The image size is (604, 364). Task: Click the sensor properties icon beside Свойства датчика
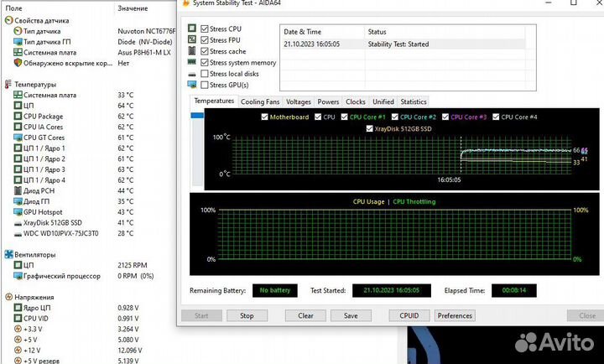click(8, 20)
